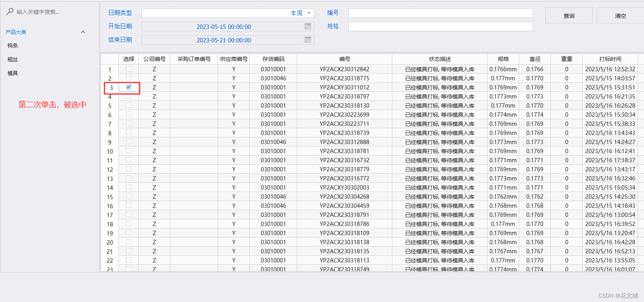Click 直径 cell 0.1766

[535, 69]
